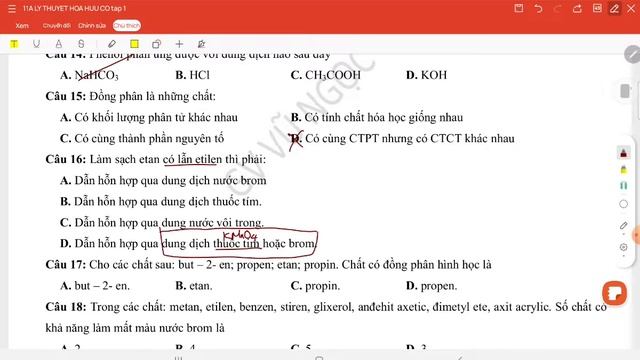Screen dimensions: 640x360
Task: Share the document via share icon
Action: pos(577,8)
